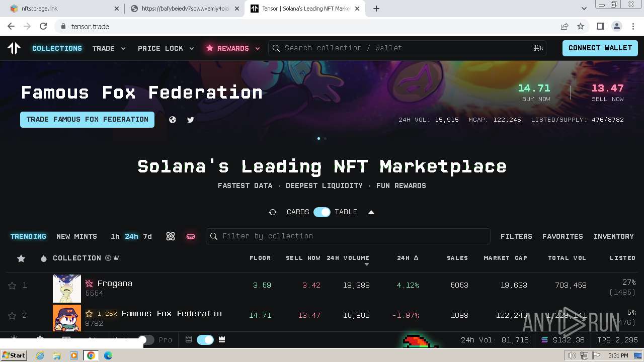Select the 7d timeframe
The width and height of the screenshot is (644, 362).
point(147,236)
